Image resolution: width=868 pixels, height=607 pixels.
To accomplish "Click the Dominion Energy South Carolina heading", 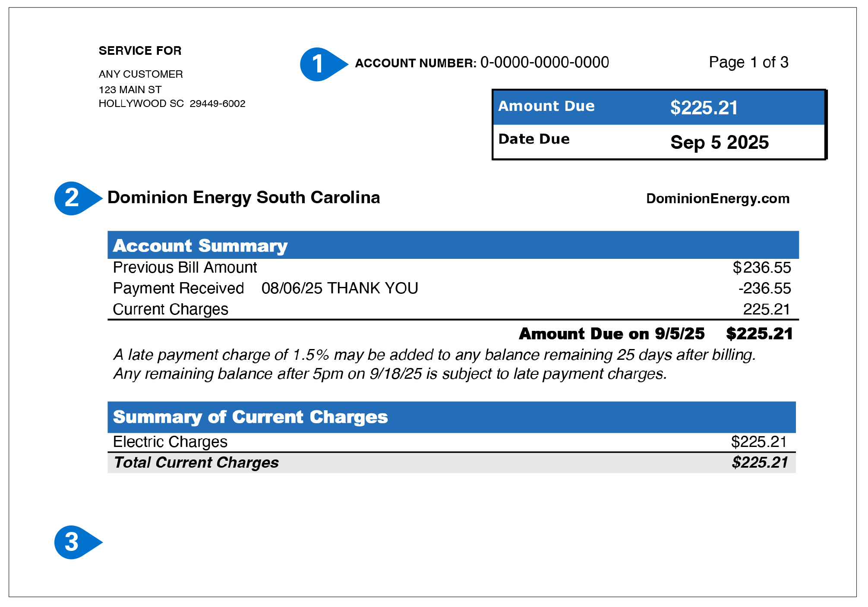I will [244, 198].
